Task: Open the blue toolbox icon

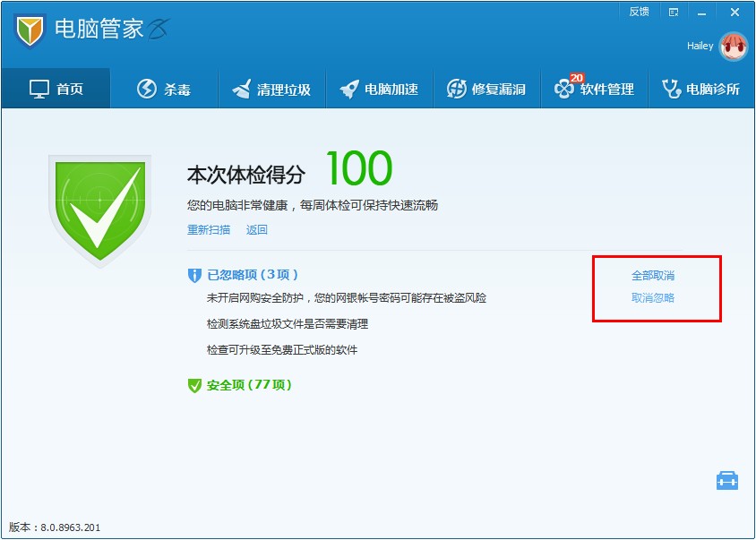Action: (x=727, y=481)
